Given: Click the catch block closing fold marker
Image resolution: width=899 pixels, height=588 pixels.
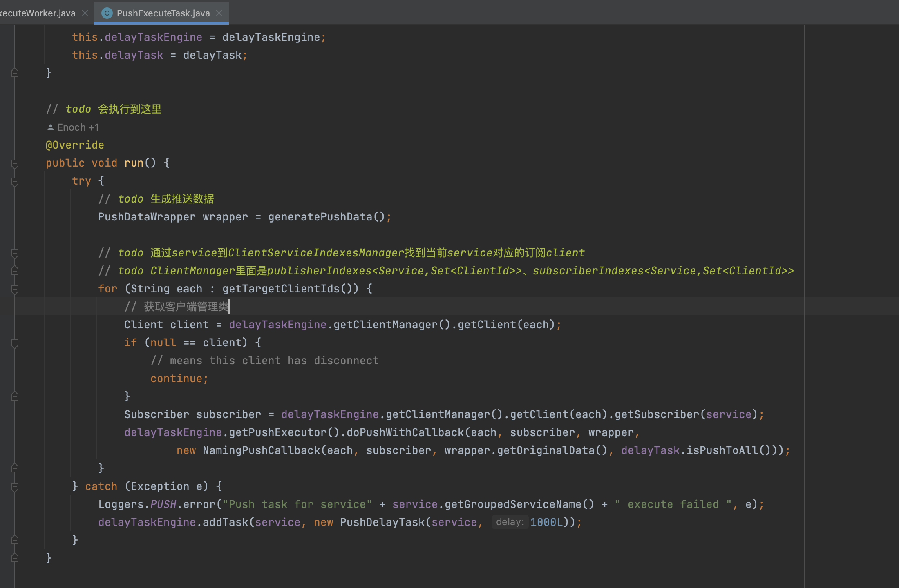Looking at the screenshot, I should (x=15, y=540).
